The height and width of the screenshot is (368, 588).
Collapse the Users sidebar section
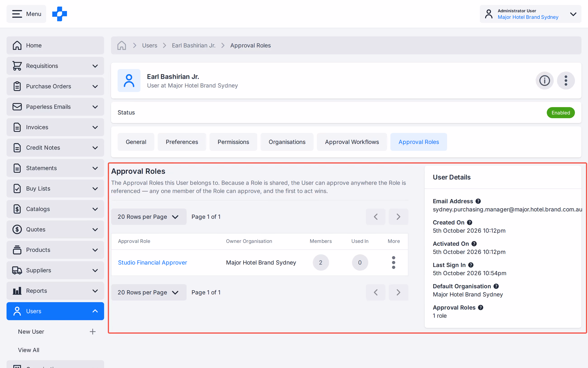click(55, 311)
